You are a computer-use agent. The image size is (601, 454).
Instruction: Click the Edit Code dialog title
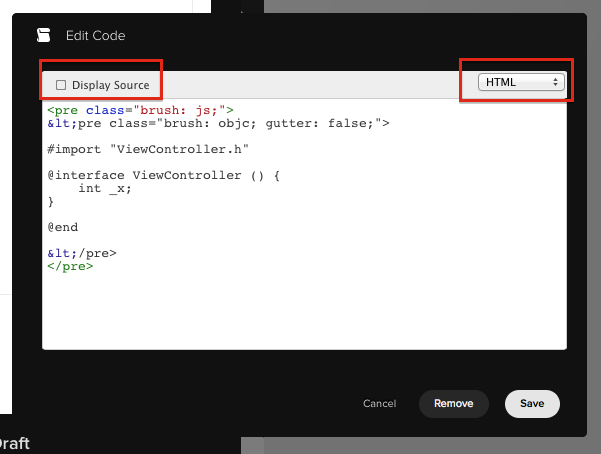tap(95, 36)
